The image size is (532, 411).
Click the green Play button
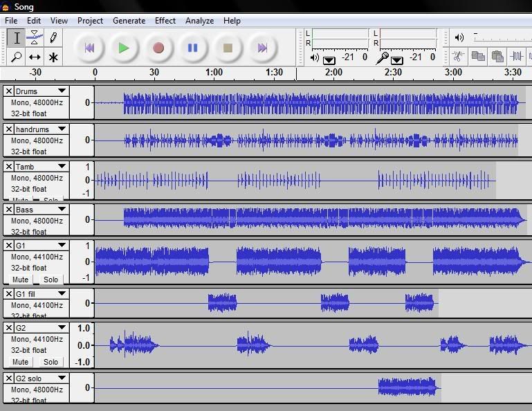click(124, 48)
